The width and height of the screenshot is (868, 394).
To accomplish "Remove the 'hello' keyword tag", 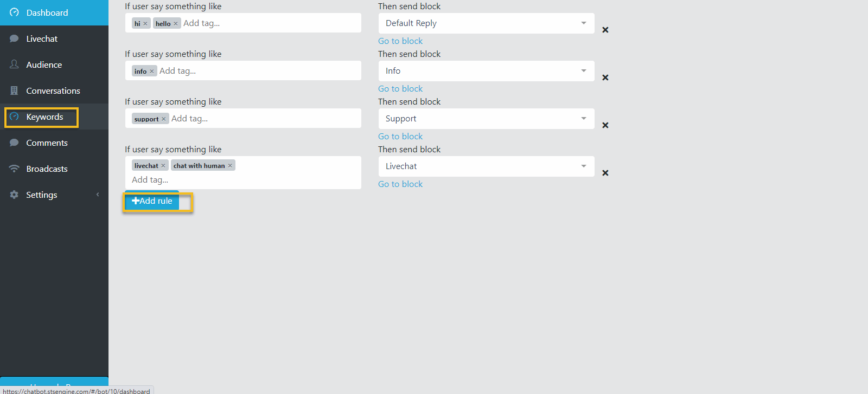I will pyautogui.click(x=176, y=23).
